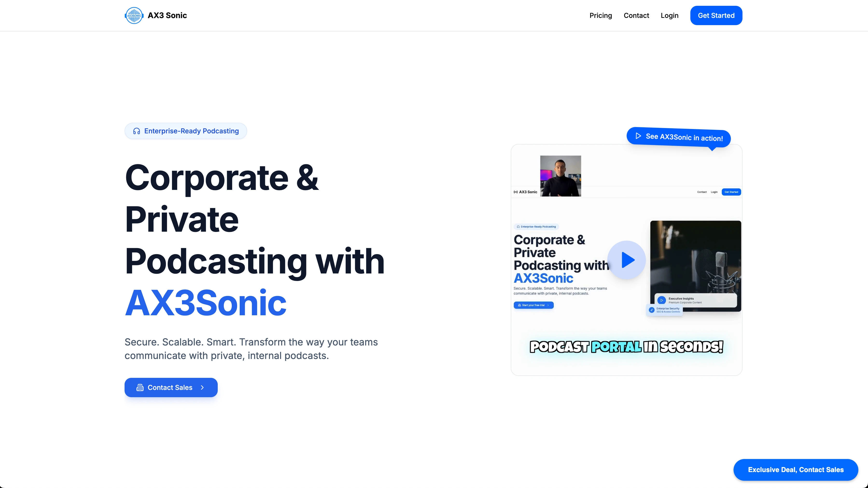The height and width of the screenshot is (488, 868).
Task: Click the Enterprise-Ready Podcasting badge
Action: click(186, 131)
